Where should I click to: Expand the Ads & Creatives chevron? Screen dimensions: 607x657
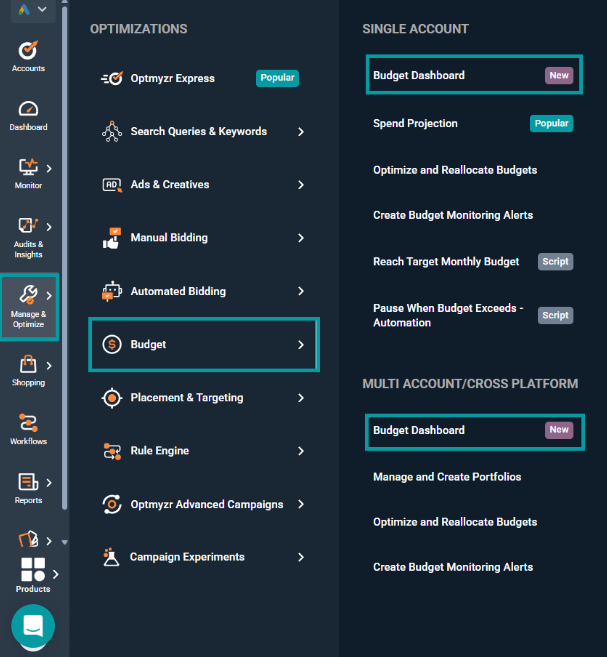(300, 185)
